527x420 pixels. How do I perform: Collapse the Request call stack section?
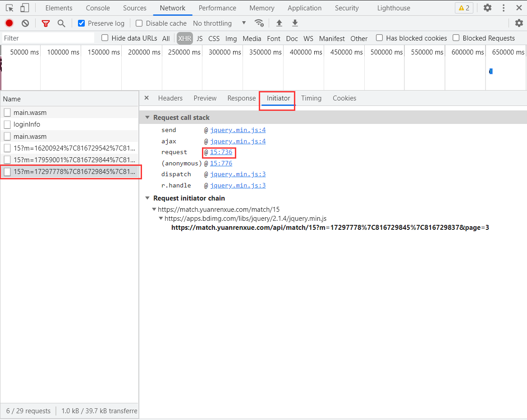(147, 118)
